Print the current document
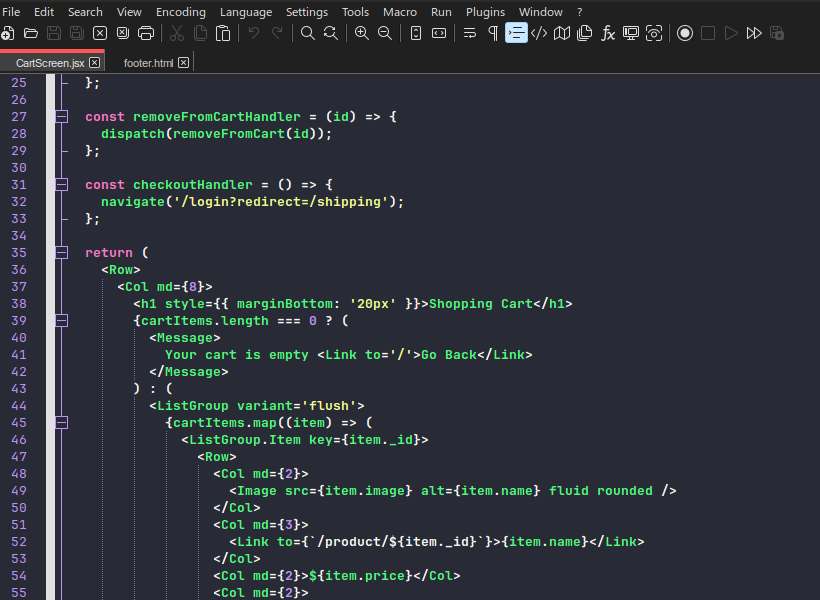Viewport: 820px width, 600px height. point(145,33)
